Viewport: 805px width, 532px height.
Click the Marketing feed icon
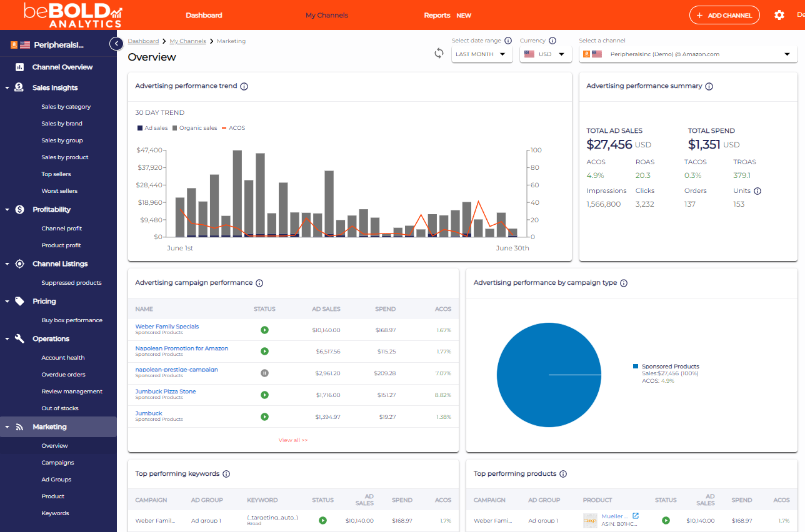(19, 427)
